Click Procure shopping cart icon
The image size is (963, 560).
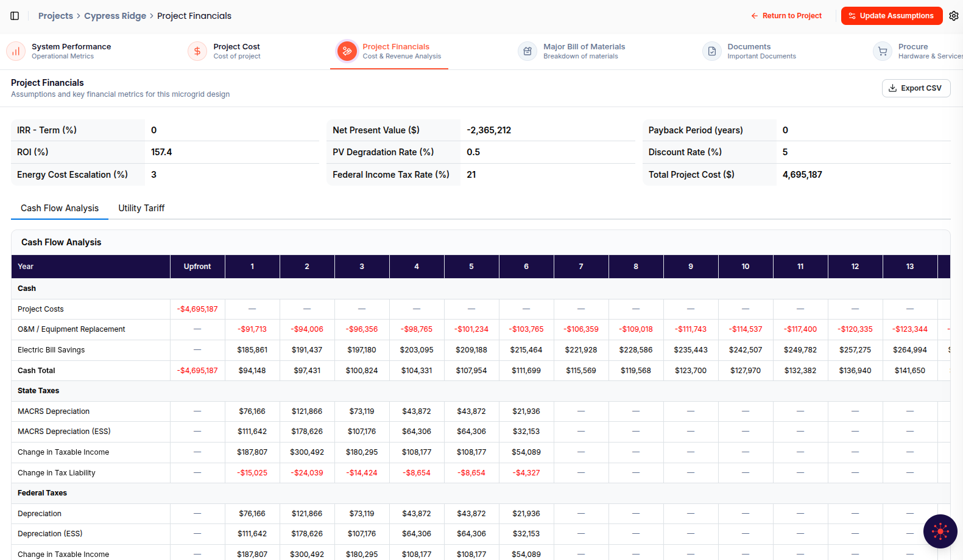point(883,51)
